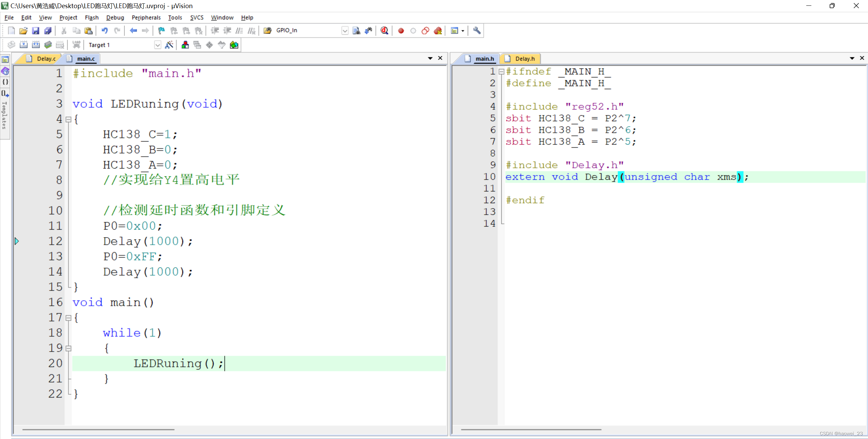Viewport: 868px width, 439px height.
Task: Click the Build target icon
Action: 23,45
